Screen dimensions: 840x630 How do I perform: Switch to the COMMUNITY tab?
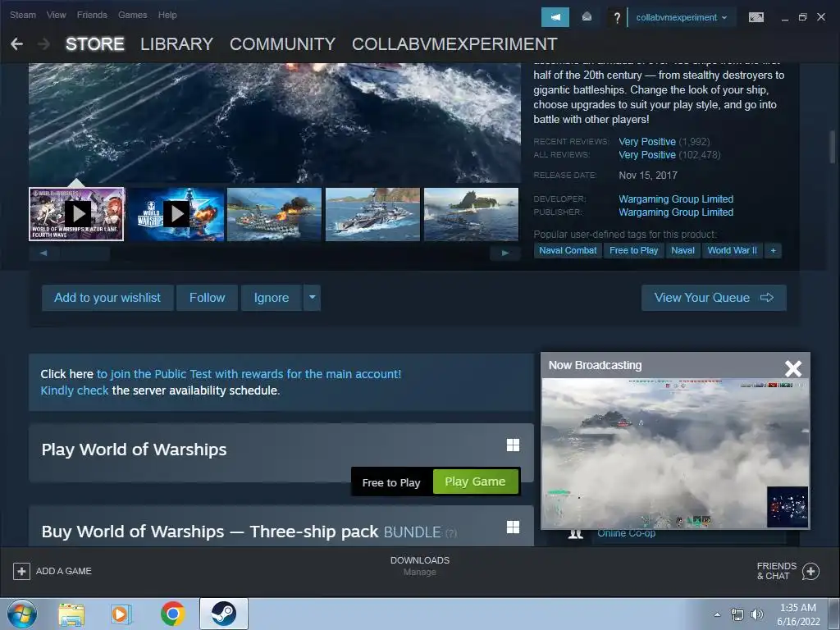(282, 44)
